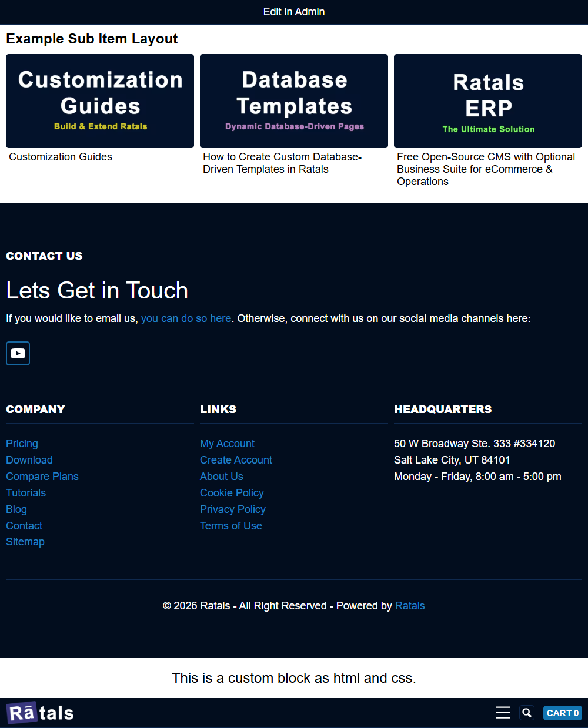Click the Ratals logo in bottom bar

click(x=40, y=713)
